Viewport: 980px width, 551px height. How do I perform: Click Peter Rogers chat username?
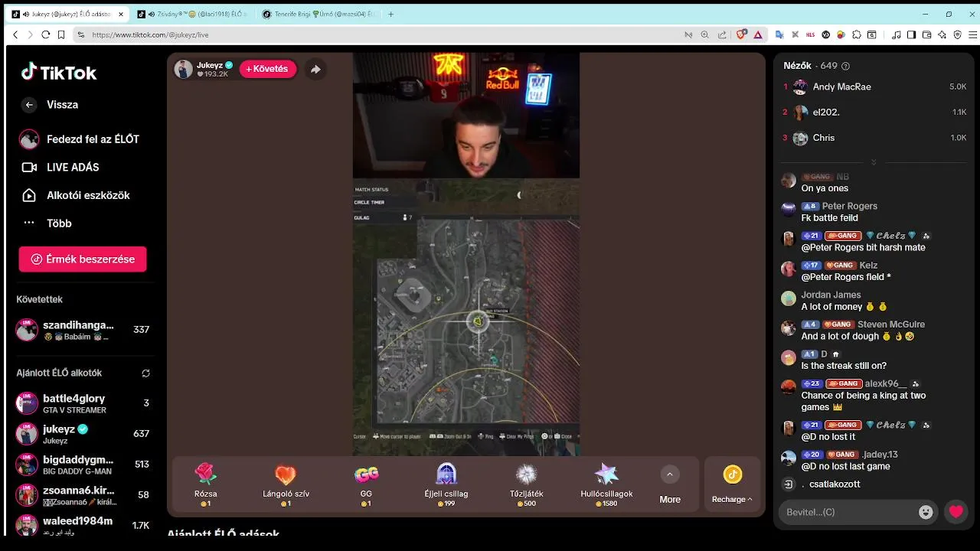[x=849, y=206]
